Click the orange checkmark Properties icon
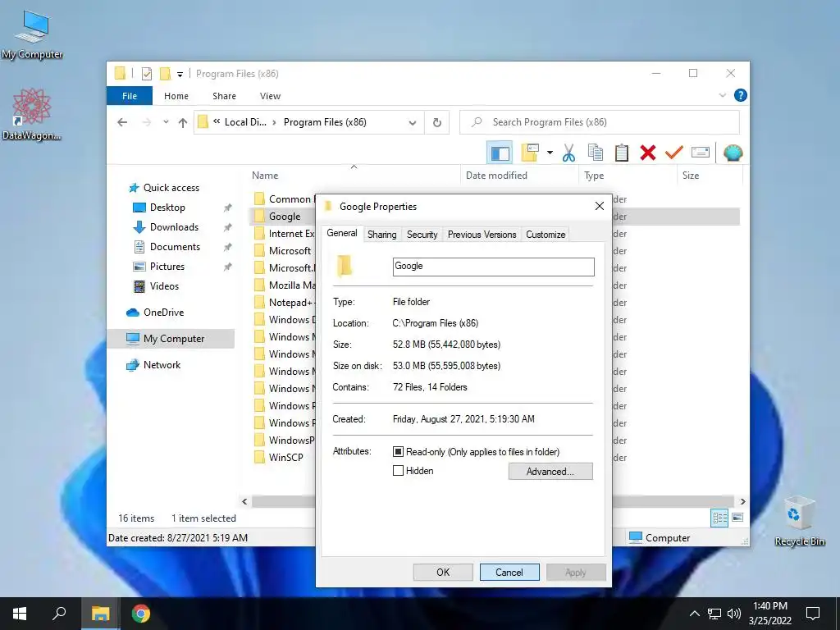Screen dimensions: 840x630 click(674, 153)
